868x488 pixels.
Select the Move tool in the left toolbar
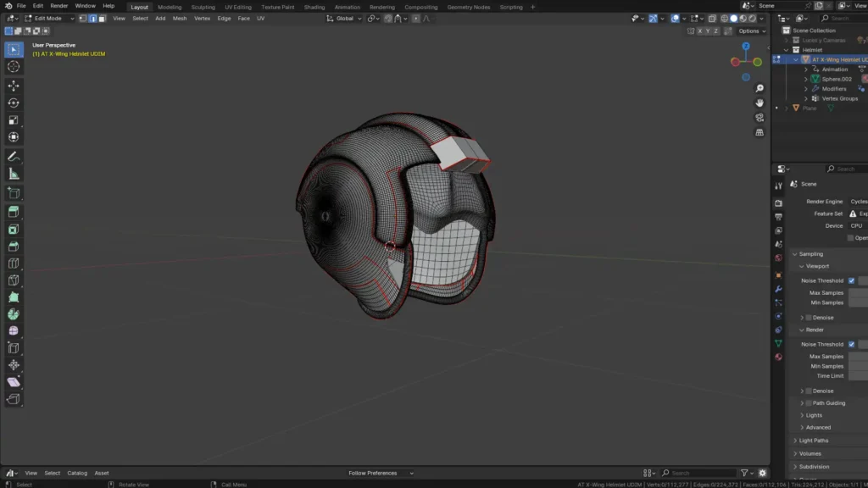(14, 86)
